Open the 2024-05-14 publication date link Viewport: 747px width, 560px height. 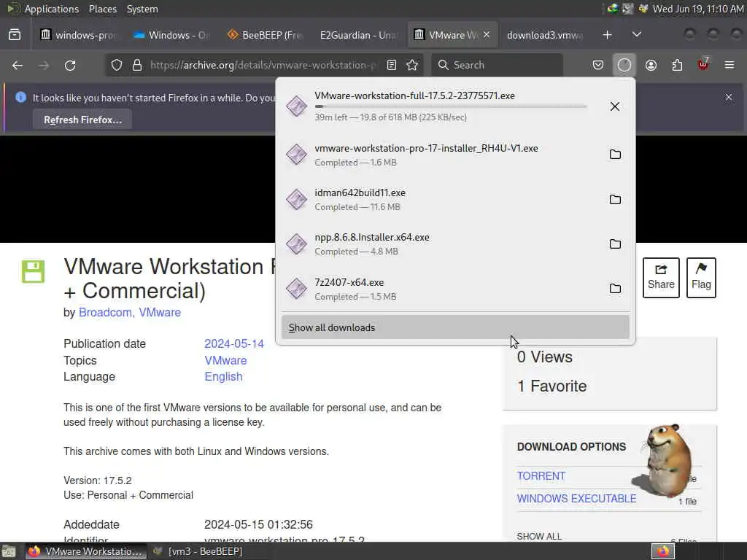[x=234, y=344]
